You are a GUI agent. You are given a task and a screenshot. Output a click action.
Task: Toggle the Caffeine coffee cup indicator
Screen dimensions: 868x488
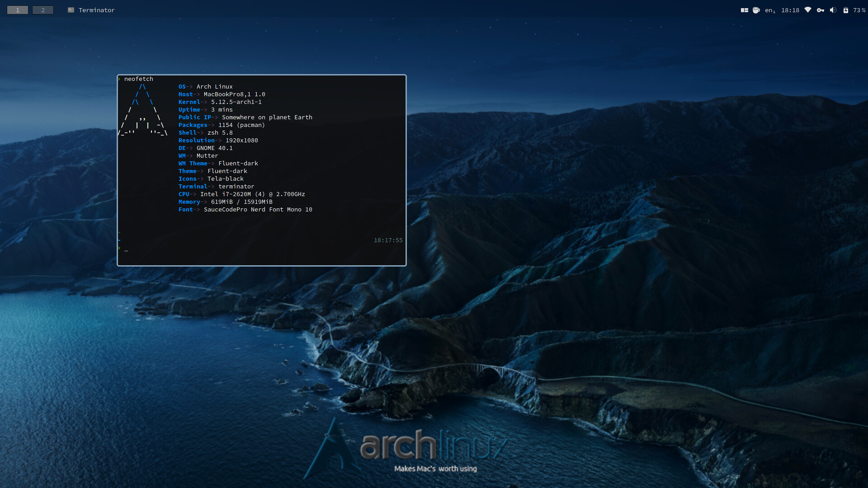(x=756, y=10)
